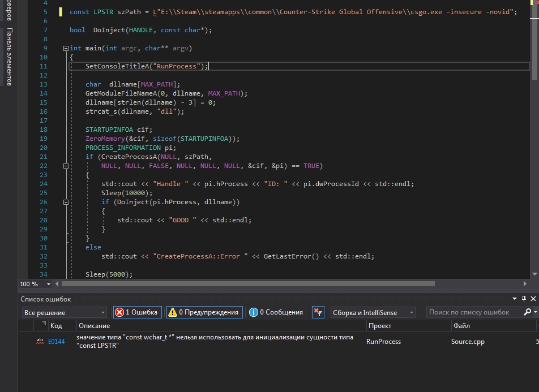Click the clear all filters icon
This screenshot has height=392, width=539.
pos(318,312)
